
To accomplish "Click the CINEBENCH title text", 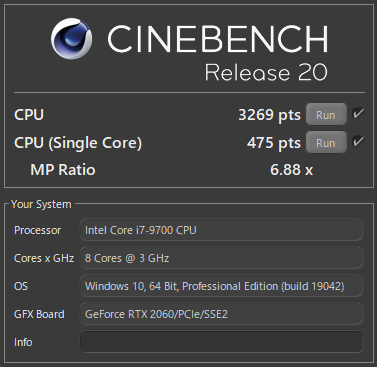I will [x=218, y=39].
